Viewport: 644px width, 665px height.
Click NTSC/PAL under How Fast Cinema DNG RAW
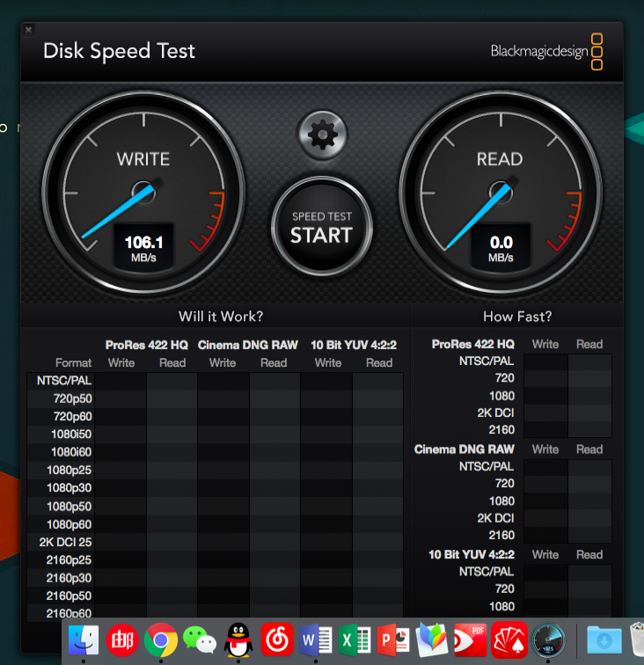pos(487,466)
